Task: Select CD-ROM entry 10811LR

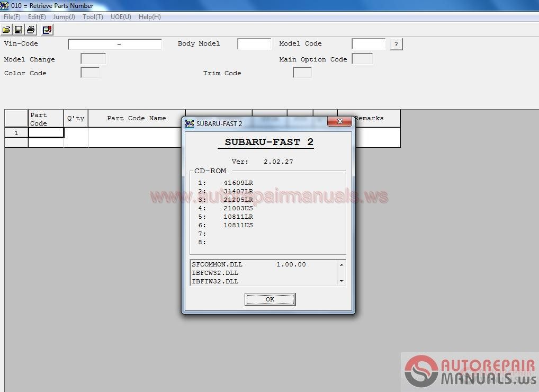Action: [238, 217]
